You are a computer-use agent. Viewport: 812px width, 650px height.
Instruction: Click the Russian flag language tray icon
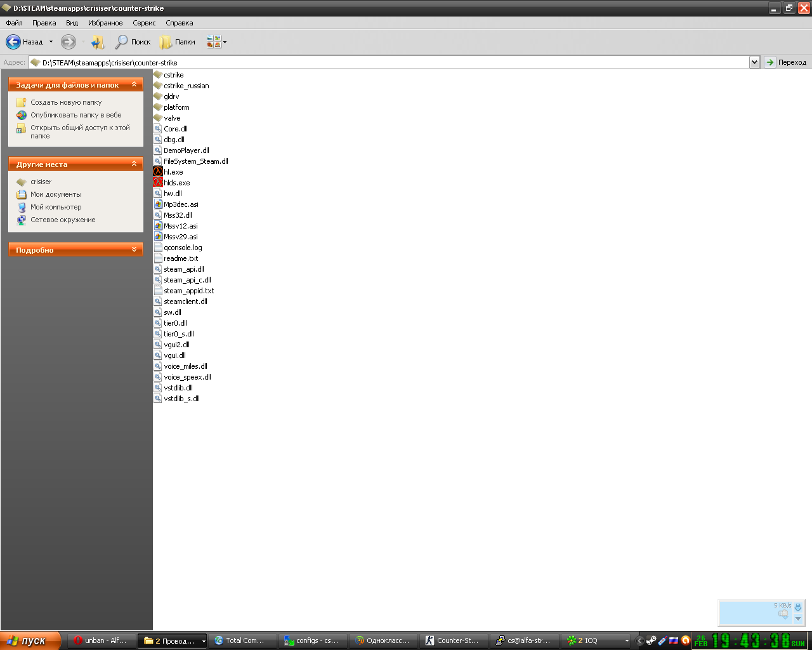coord(674,640)
